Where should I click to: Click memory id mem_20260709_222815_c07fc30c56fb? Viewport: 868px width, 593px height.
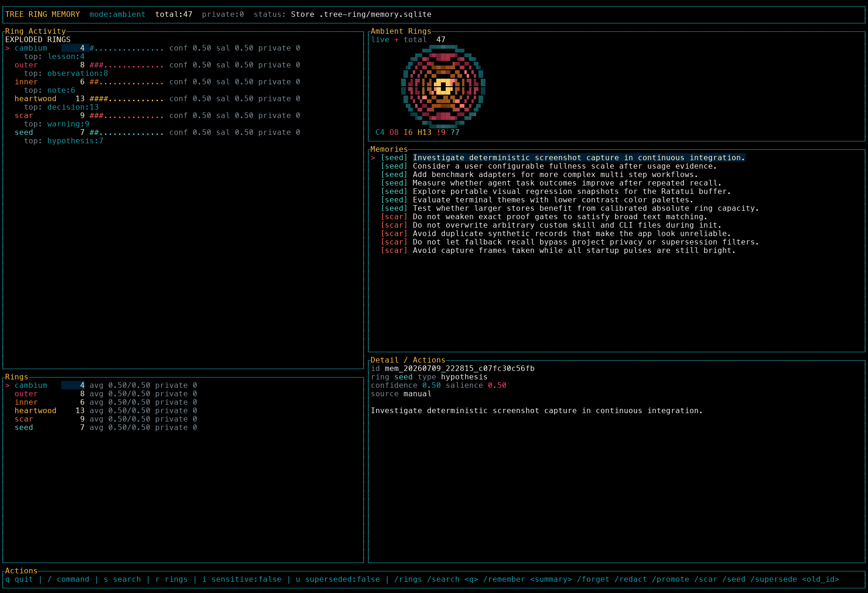(460, 369)
